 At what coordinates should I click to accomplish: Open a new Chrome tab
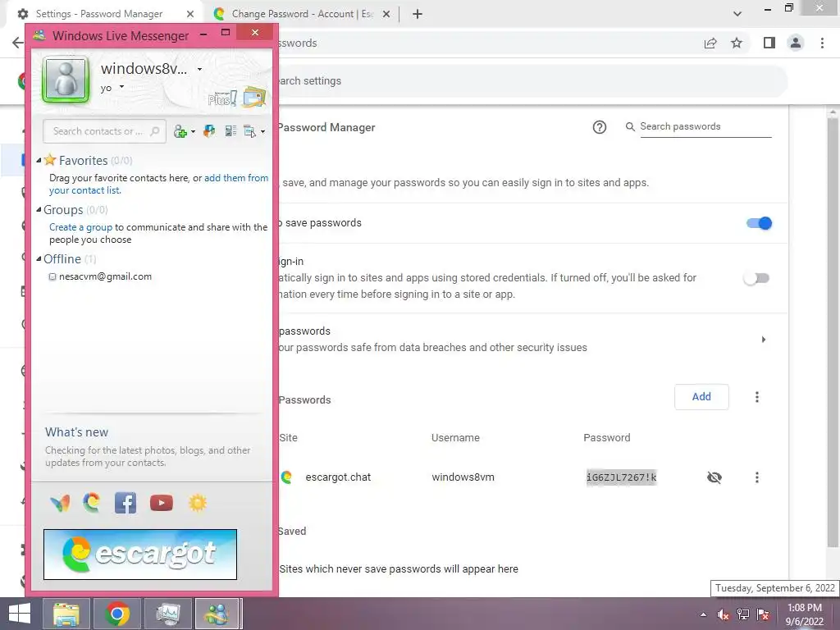click(x=418, y=14)
